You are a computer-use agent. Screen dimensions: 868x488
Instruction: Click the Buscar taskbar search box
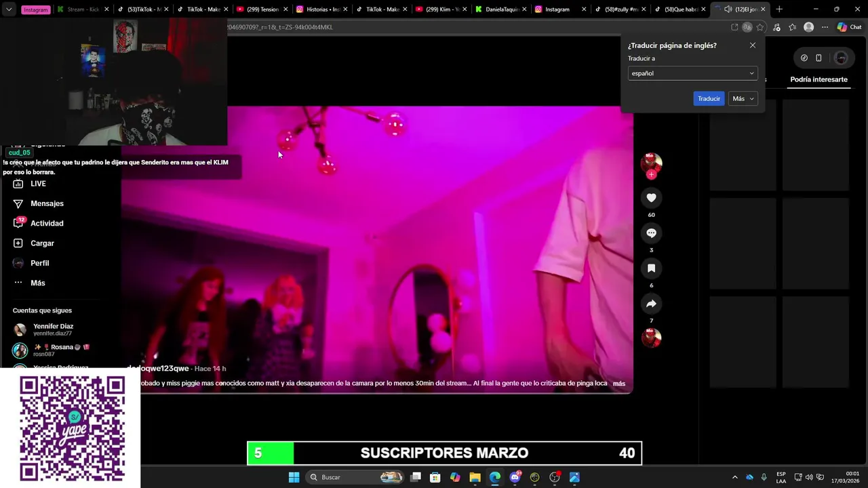pos(355,477)
